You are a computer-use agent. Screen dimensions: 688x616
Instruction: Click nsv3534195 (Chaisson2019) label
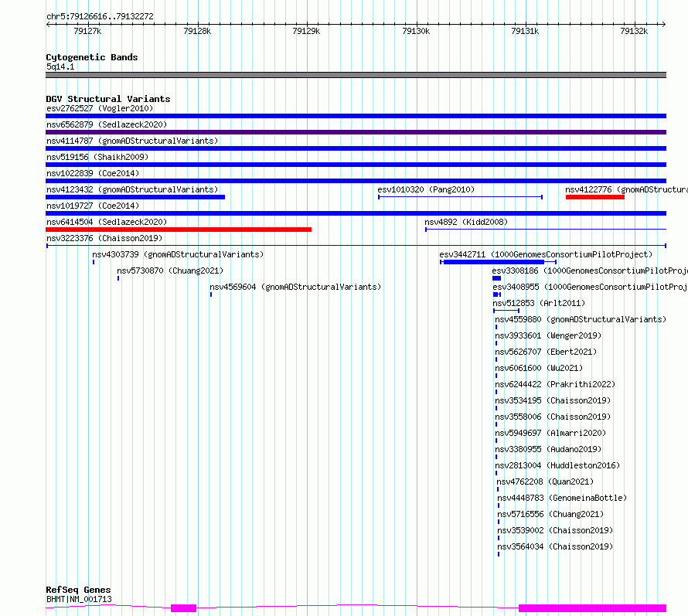click(553, 400)
